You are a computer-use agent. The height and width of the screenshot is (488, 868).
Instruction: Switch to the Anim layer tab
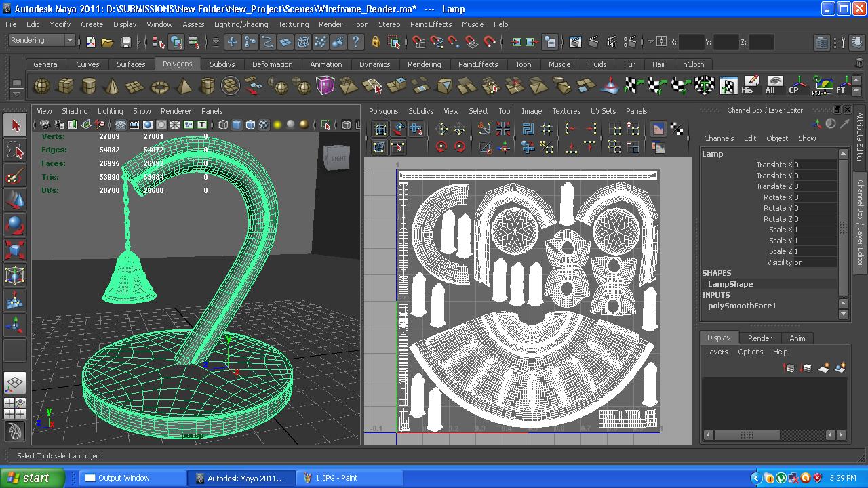tap(797, 338)
